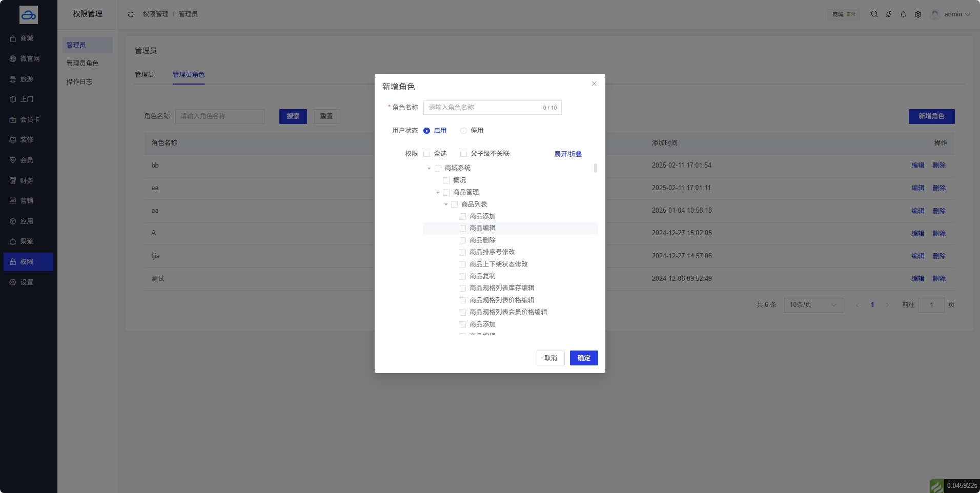This screenshot has width=980, height=493.
Task: Collapse the 商城系统 tree node
Action: coord(429,169)
